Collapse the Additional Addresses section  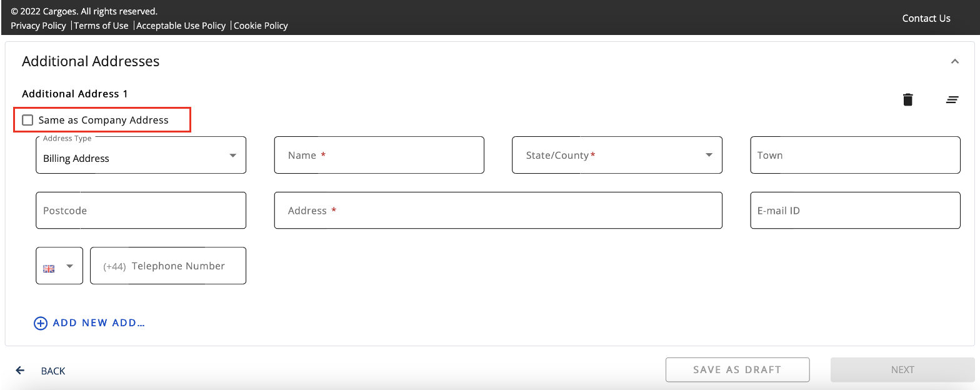[954, 61]
